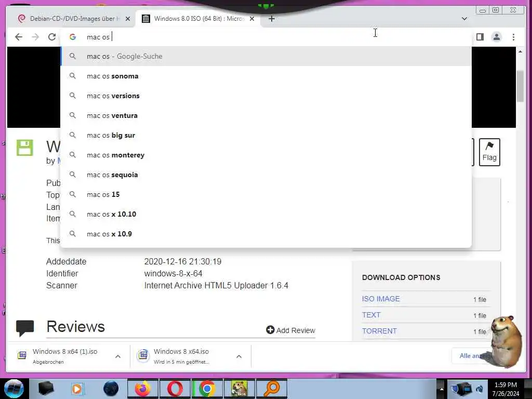Viewport: 532px width, 399px height.
Task: Select 'mac os big sur' suggestion
Action: point(266,135)
